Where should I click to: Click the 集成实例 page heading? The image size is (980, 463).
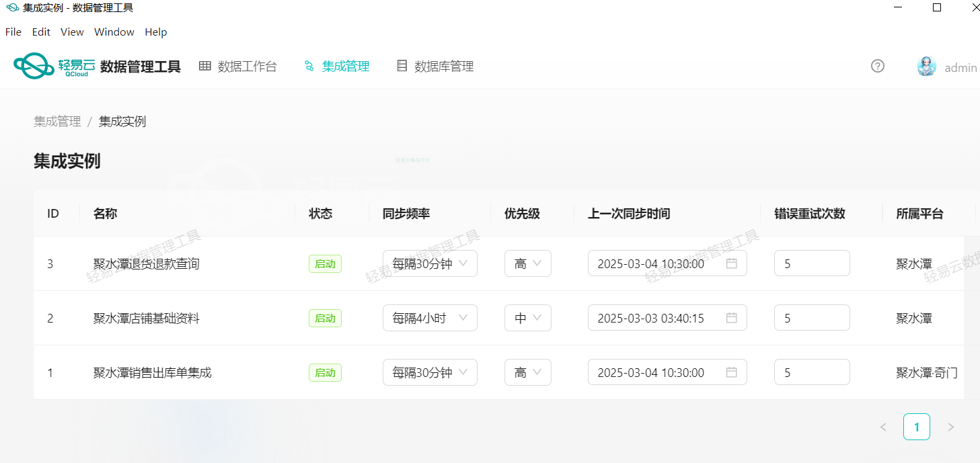coord(67,161)
